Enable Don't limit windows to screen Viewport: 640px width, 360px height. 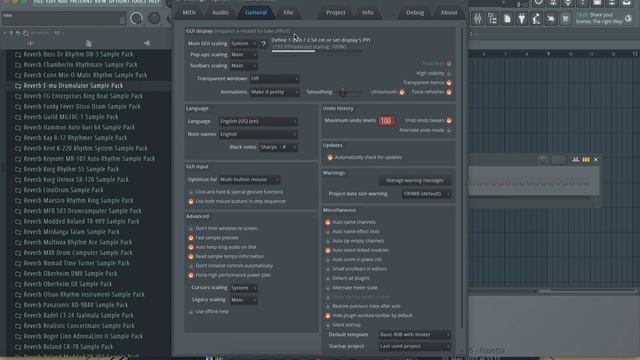[x=191, y=228]
